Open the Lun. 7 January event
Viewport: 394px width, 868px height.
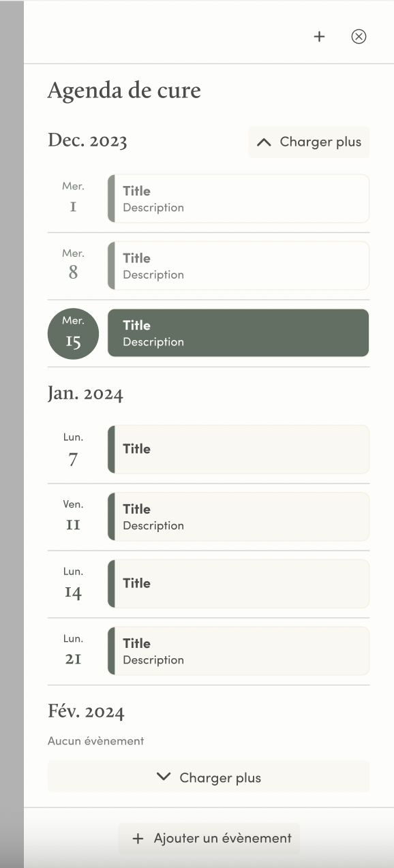click(x=239, y=450)
